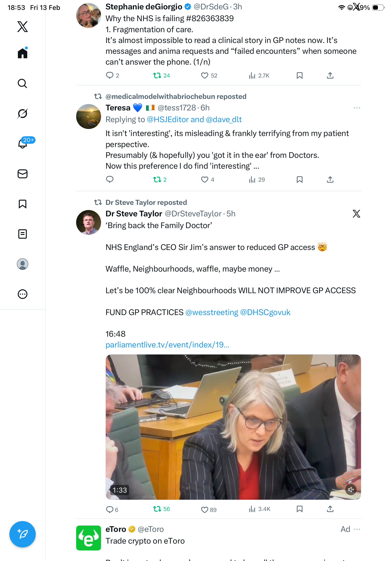Screen dimensions: 392x561
Task: Open the search magnifier in sidebar
Action: click(23, 83)
